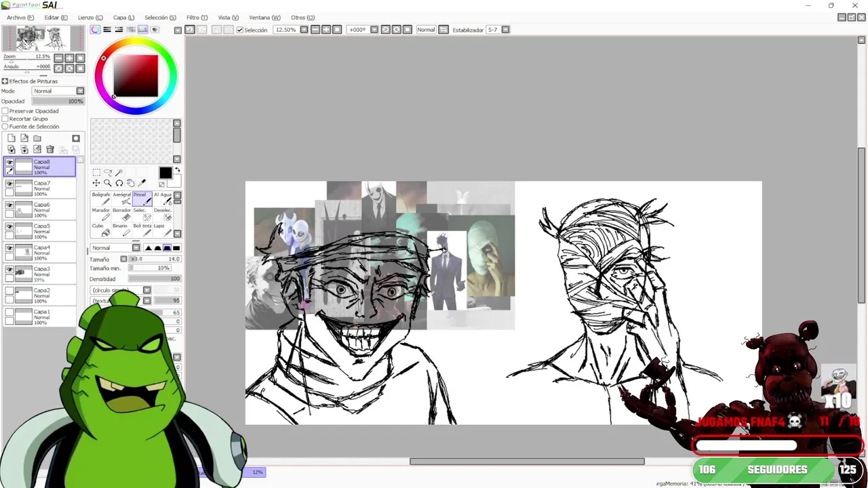Open the Editar menu

click(56, 18)
